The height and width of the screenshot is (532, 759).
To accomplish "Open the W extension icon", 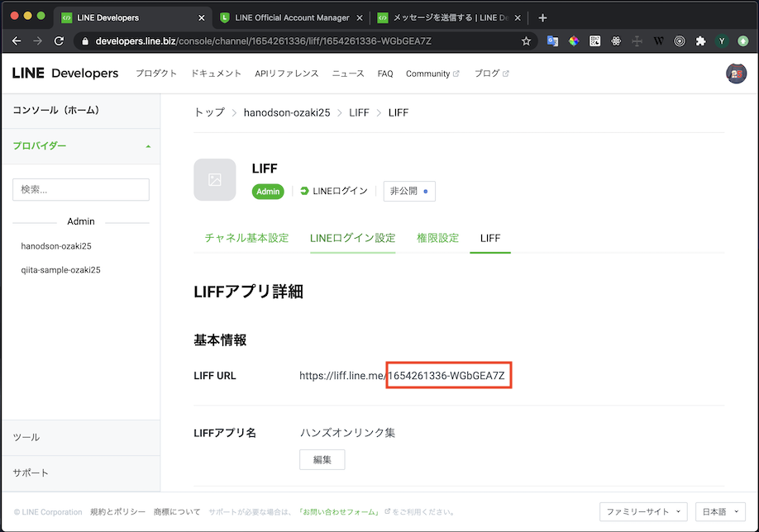I will tap(658, 41).
